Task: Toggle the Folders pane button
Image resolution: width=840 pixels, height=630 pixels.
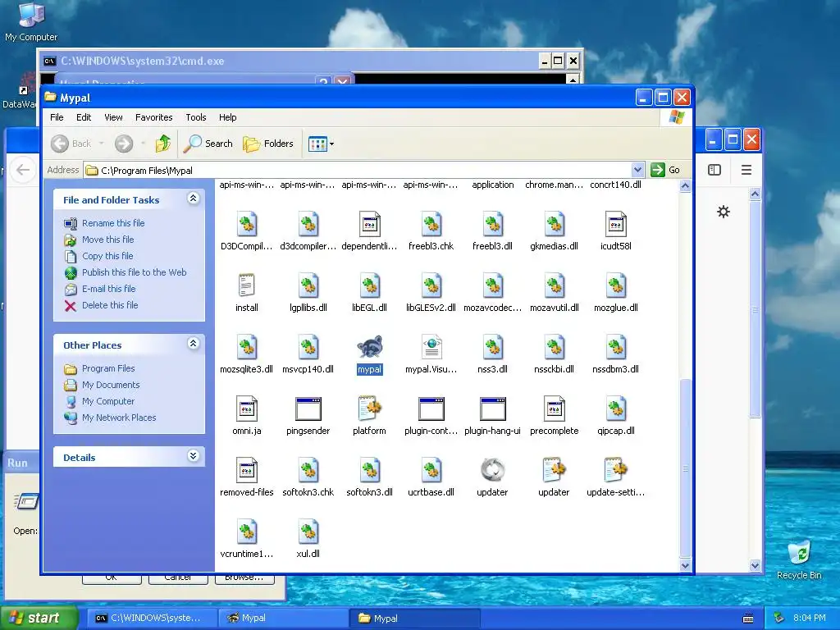Action: (x=268, y=144)
